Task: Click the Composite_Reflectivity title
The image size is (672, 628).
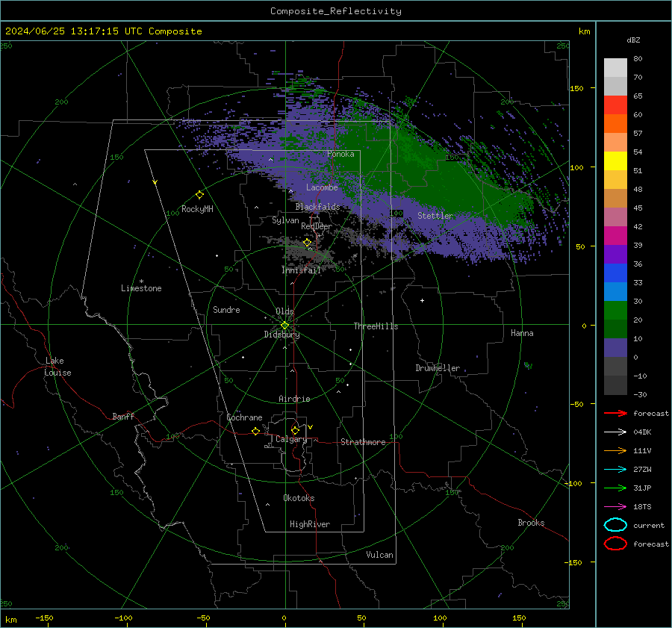Action: point(336,11)
